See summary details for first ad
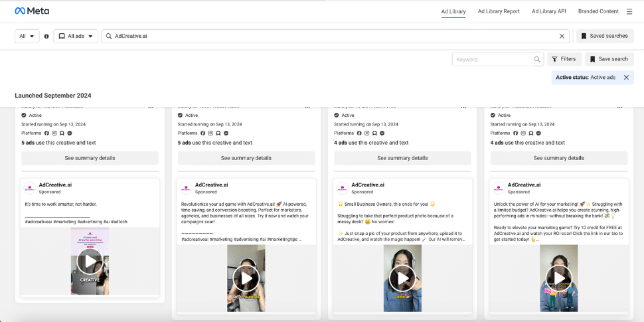This screenshot has height=322, width=644. coord(90,158)
